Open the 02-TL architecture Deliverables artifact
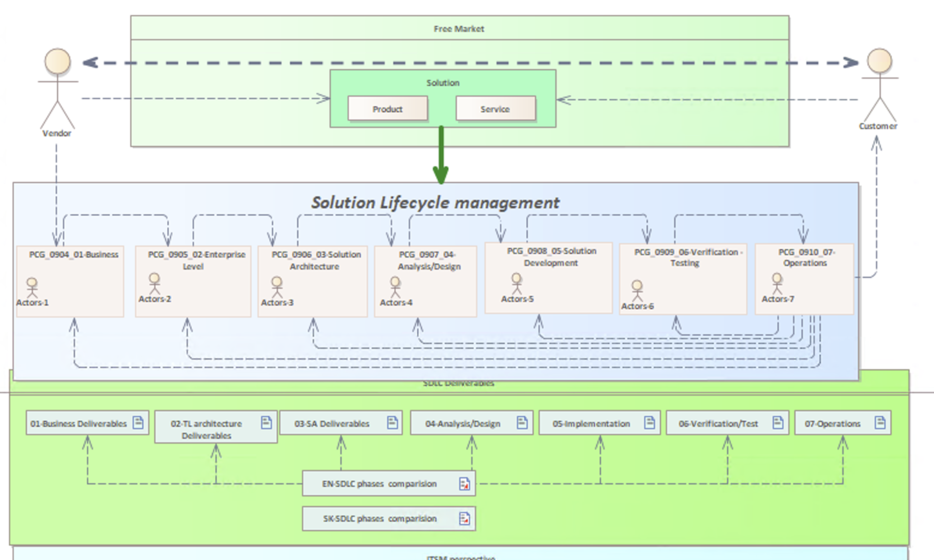The height and width of the screenshot is (560, 934). pos(216,427)
